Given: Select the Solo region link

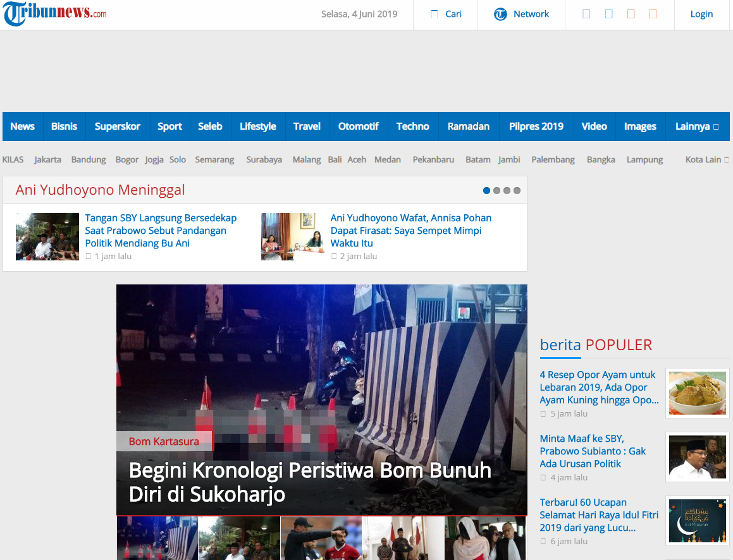Looking at the screenshot, I should [x=178, y=160].
